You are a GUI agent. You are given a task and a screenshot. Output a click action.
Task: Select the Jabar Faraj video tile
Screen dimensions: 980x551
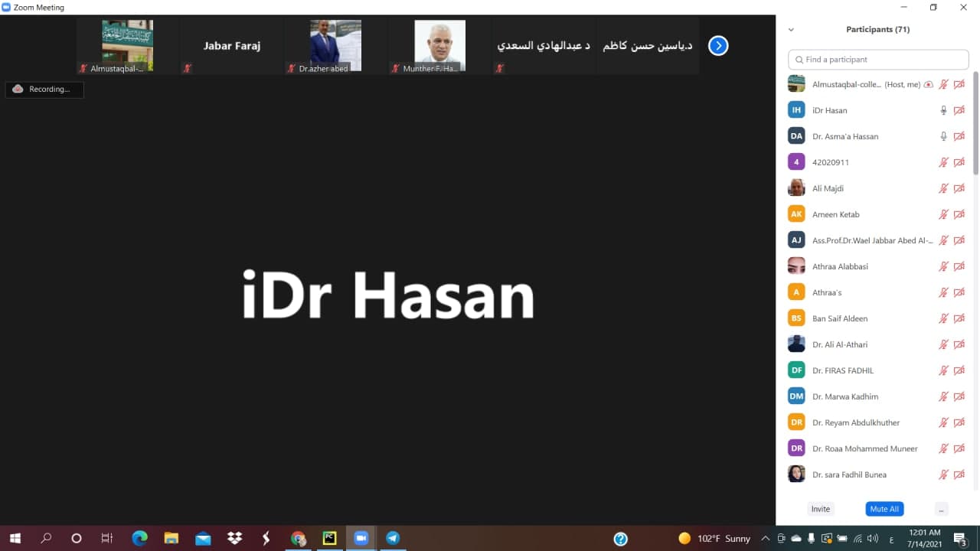click(x=231, y=46)
